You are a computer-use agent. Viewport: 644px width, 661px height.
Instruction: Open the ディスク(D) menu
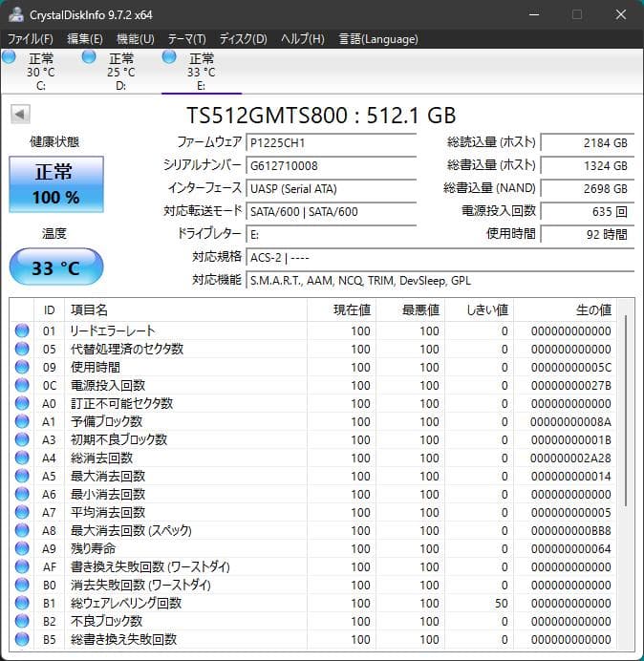pos(244,39)
